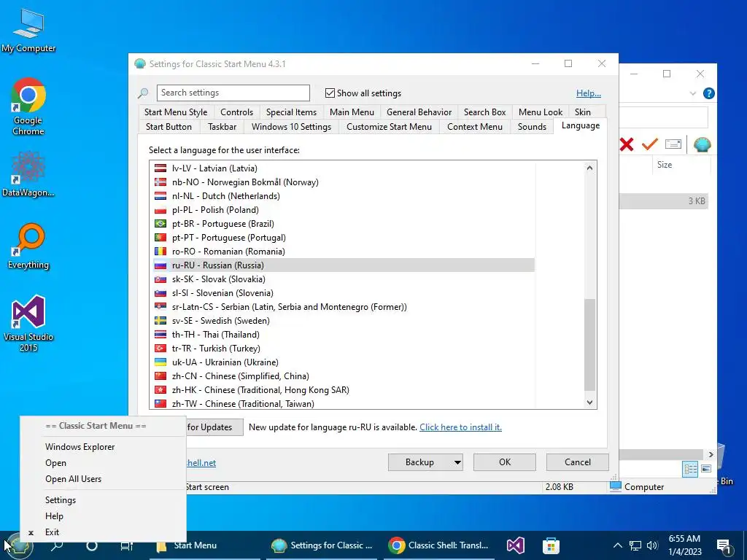Choose Open All Users in context menu
The image size is (747, 560).
pyautogui.click(x=103, y=479)
